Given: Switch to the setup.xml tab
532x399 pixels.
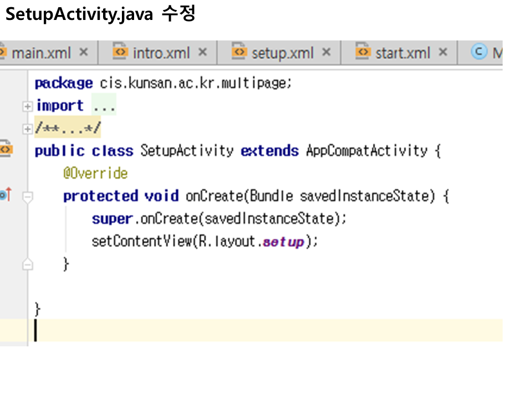Looking at the screenshot, I should tap(282, 53).
